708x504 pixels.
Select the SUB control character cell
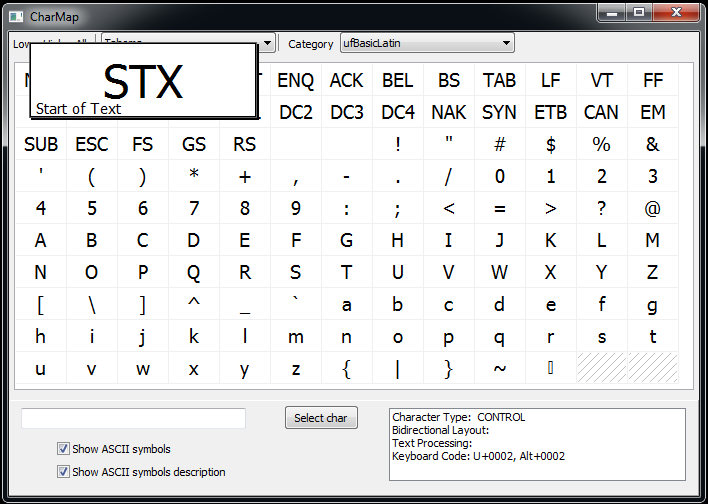[41, 145]
